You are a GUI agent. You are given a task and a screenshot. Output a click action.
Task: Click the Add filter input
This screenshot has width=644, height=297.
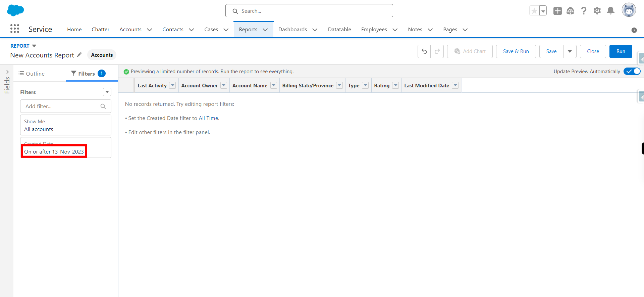click(x=66, y=106)
